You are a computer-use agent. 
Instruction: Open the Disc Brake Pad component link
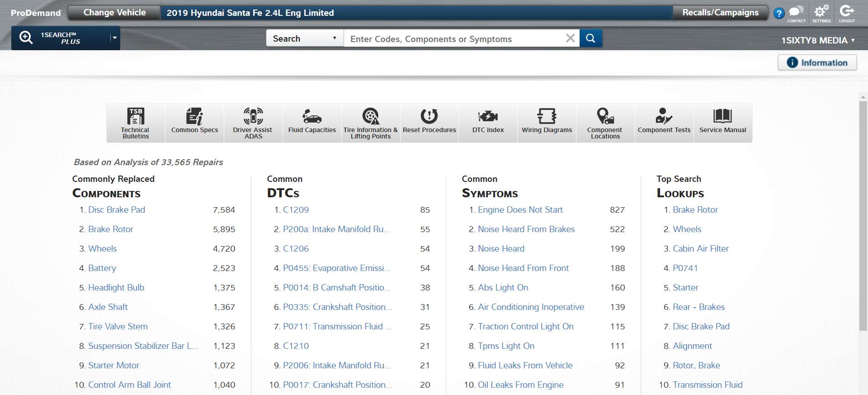point(117,210)
